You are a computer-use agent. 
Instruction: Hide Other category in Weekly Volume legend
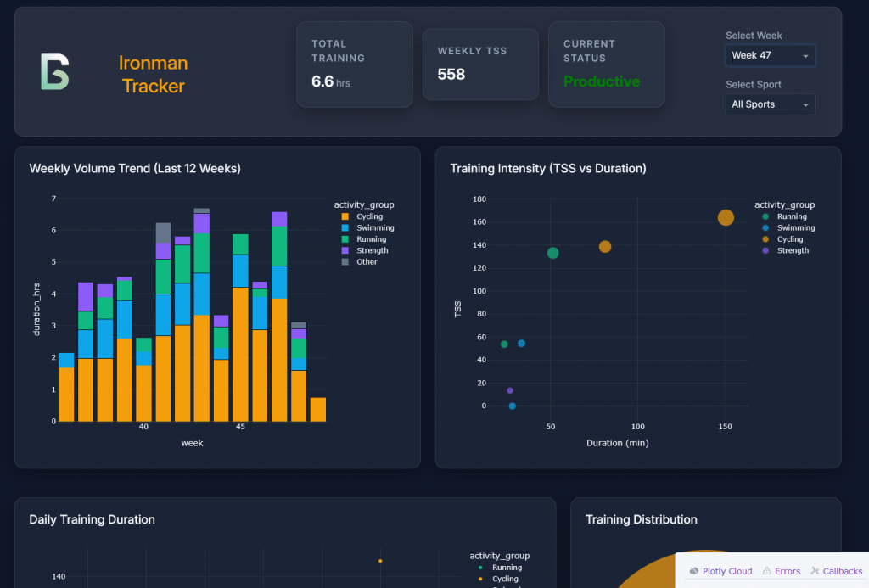(367, 262)
